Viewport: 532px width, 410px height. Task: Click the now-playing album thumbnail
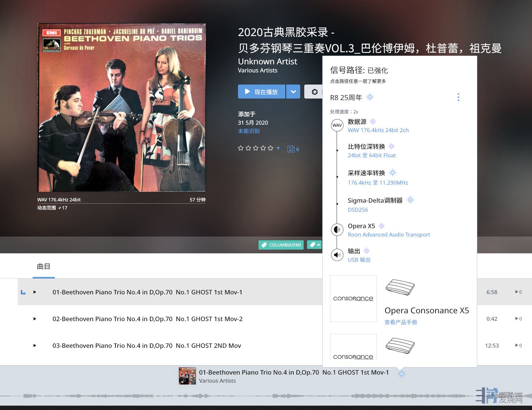[187, 376]
